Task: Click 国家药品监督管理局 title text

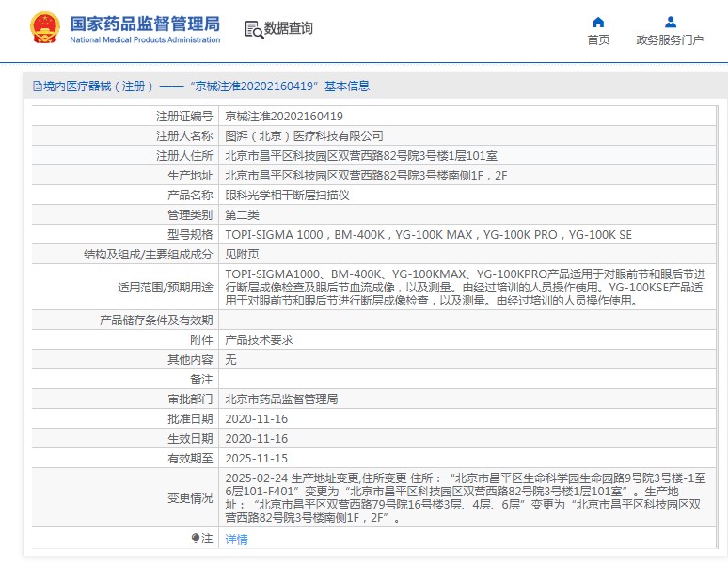Action: (x=145, y=23)
